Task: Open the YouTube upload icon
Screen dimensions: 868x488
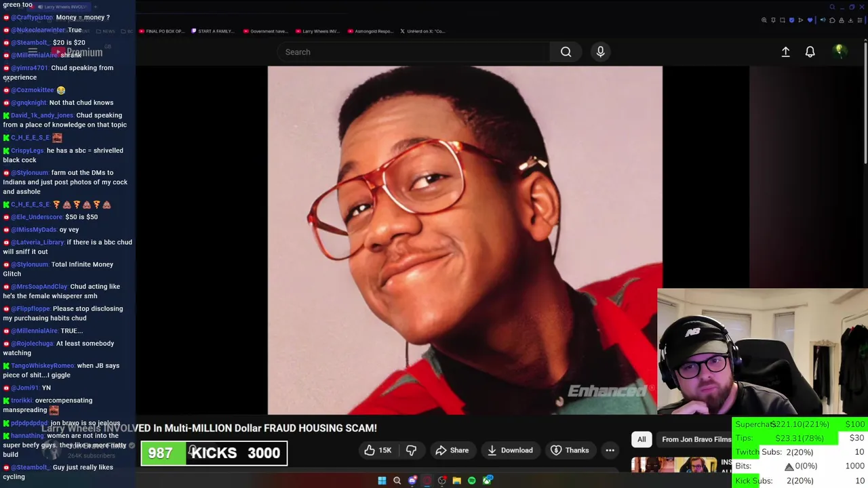Action: point(785,52)
